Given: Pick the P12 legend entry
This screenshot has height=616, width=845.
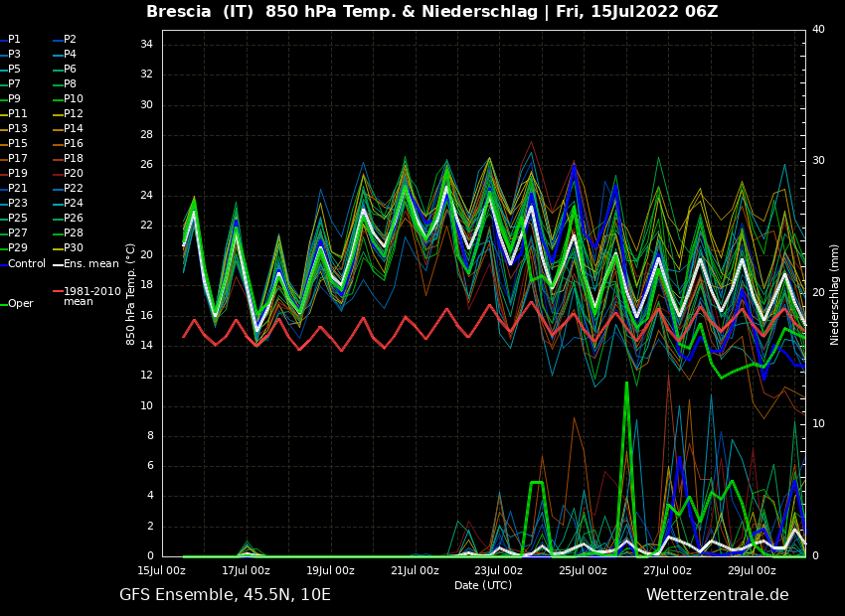Looking at the screenshot, I should click(74, 113).
